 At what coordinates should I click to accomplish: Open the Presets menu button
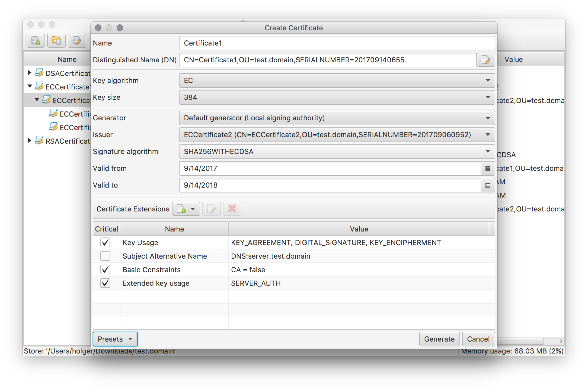point(115,339)
